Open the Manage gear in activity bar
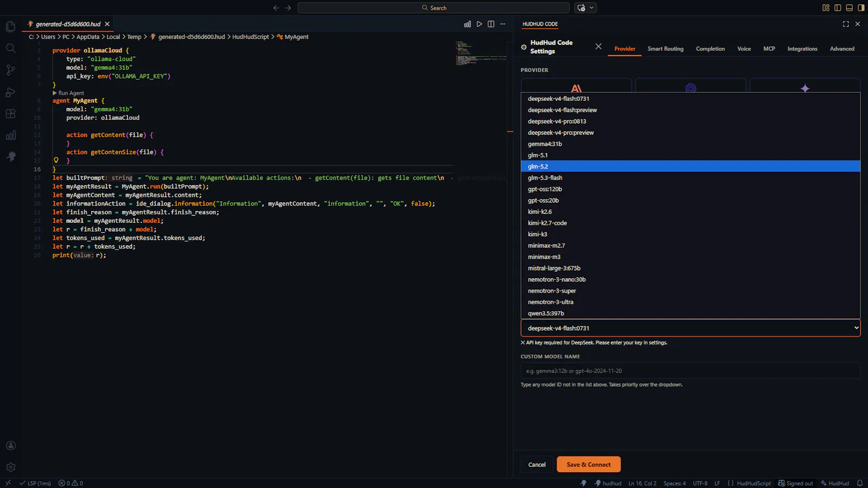Viewport: 868px width, 488px height. [x=10, y=467]
